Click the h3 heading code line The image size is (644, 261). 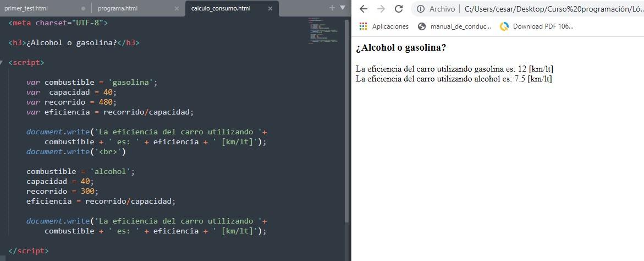point(74,43)
